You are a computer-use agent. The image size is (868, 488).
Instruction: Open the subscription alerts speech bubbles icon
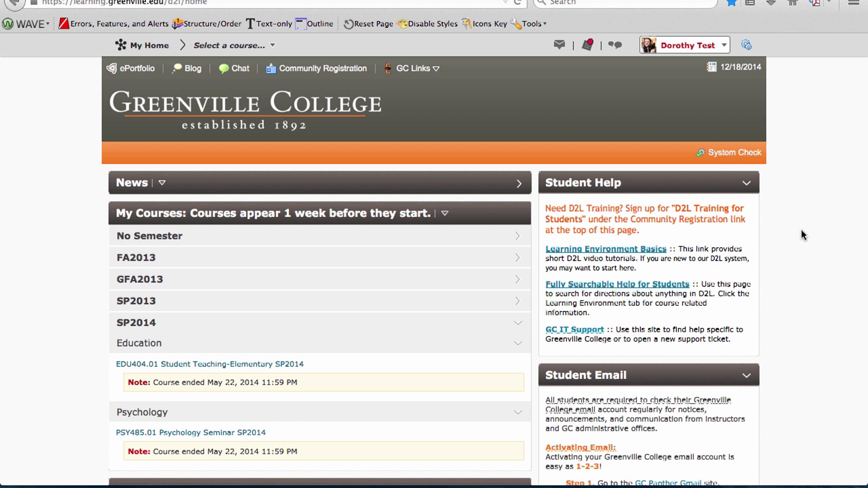click(615, 45)
